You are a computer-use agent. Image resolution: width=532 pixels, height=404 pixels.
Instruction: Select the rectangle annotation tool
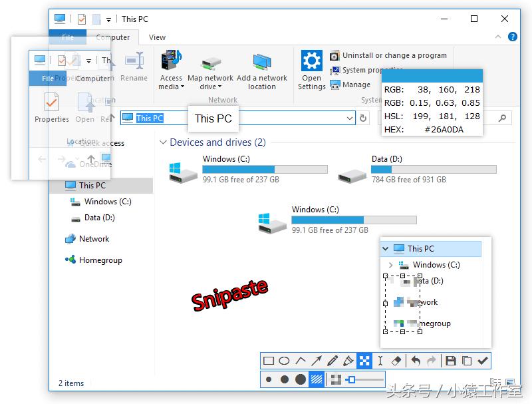click(x=268, y=360)
